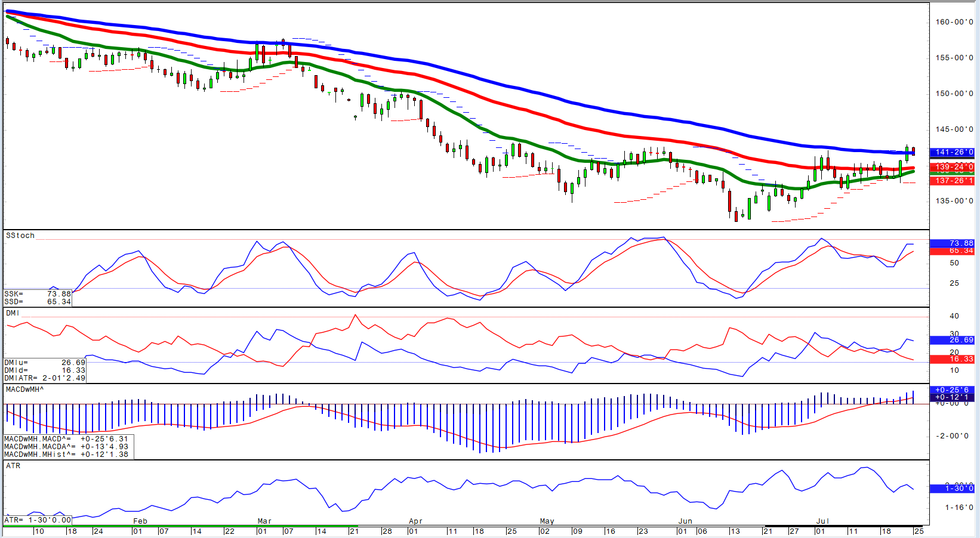Click the blue 141-26'0 price tag
The height and width of the screenshot is (538, 980).
click(952, 153)
